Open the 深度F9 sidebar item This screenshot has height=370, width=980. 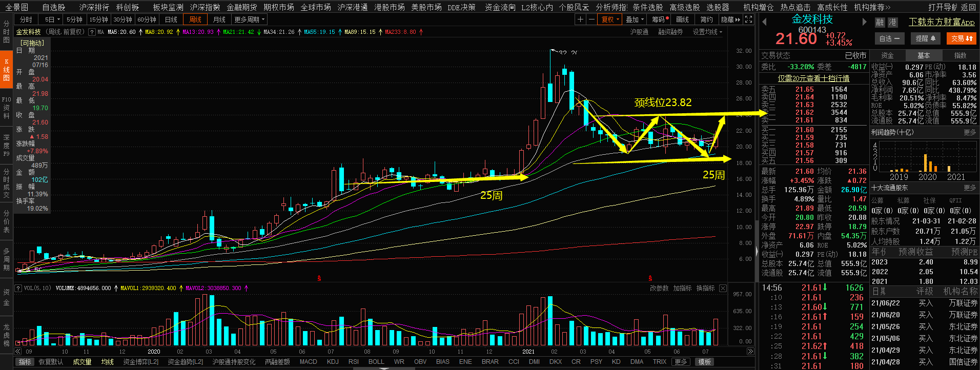(x=6, y=146)
